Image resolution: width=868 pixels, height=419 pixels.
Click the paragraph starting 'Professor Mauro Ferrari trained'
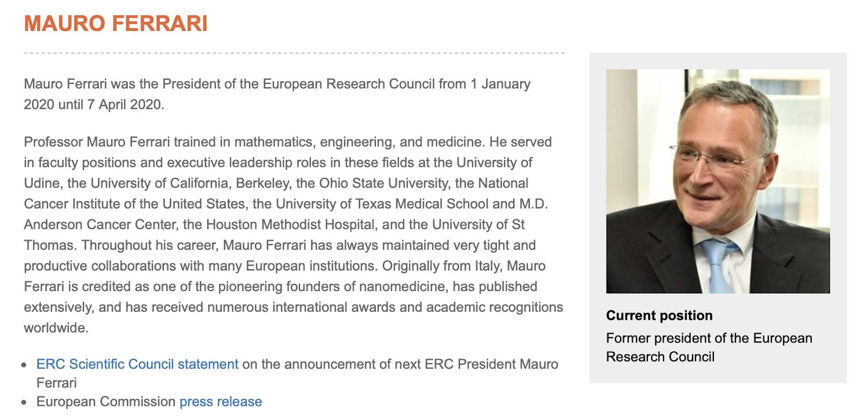pos(293,235)
